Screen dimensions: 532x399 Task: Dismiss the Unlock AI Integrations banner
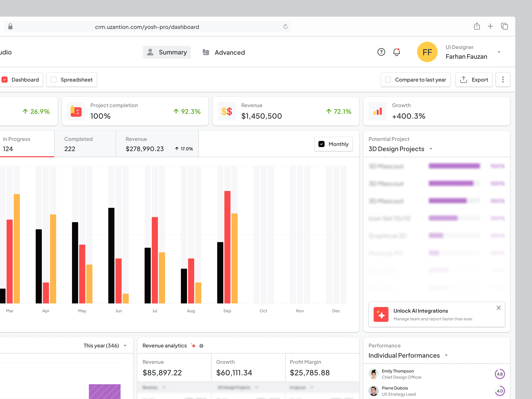pos(498,308)
